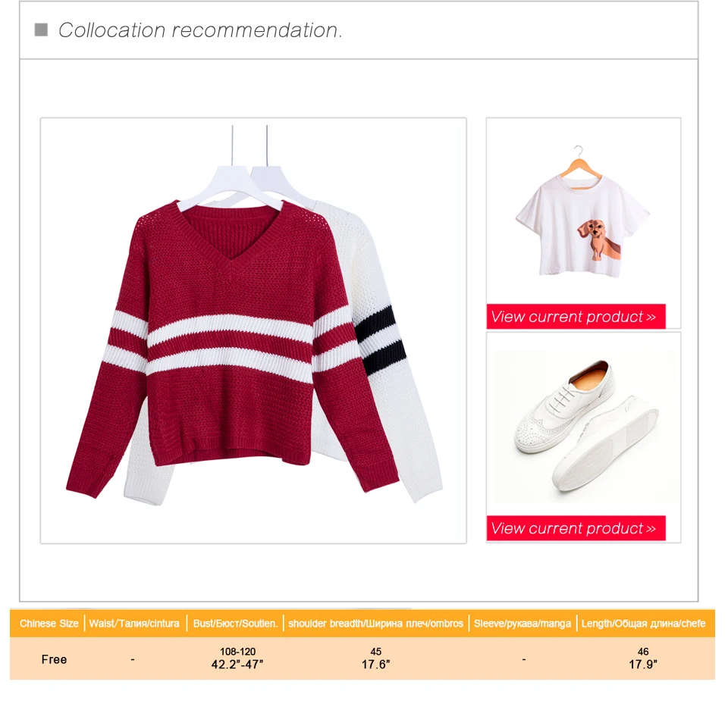
Task: Open the red V-neck striped sweater image
Action: [253, 330]
